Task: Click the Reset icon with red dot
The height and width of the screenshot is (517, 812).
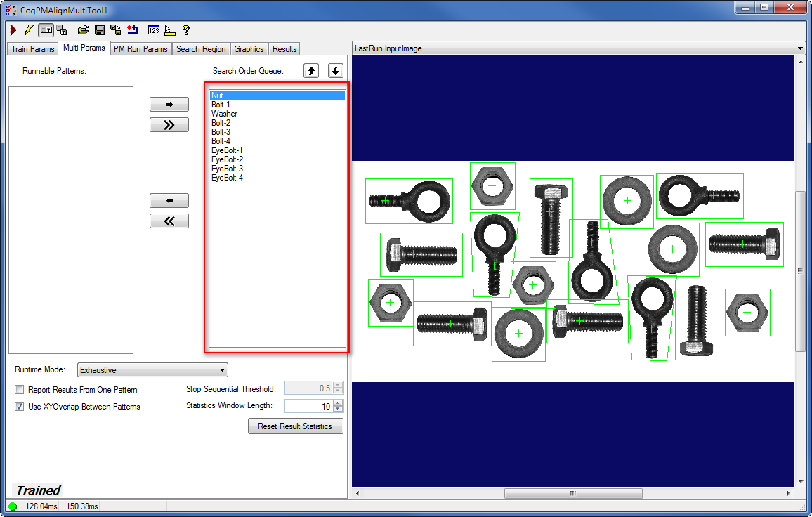Action: pyautogui.click(x=133, y=30)
